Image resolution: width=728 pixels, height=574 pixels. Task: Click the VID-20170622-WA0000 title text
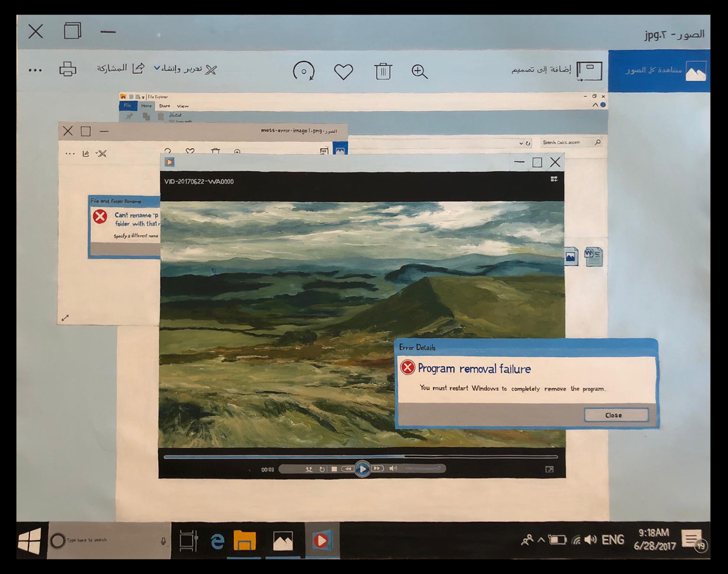tap(199, 181)
